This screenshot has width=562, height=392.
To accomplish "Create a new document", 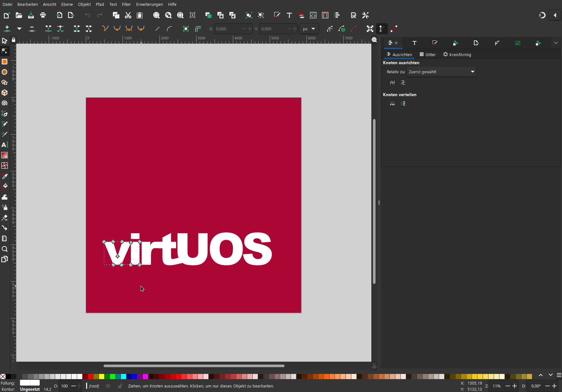I will point(6,15).
